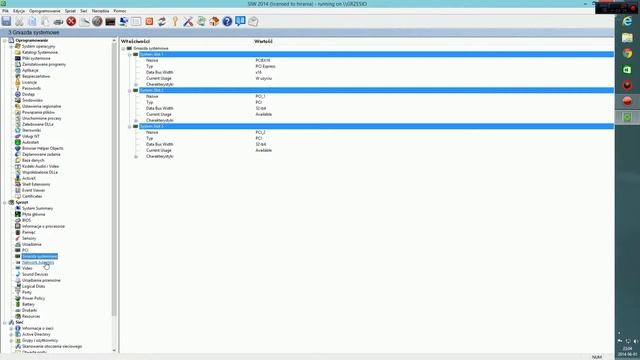This screenshot has width=640, height=360.
Task: Select Pamięć in the hardware tree
Action: [29, 232]
